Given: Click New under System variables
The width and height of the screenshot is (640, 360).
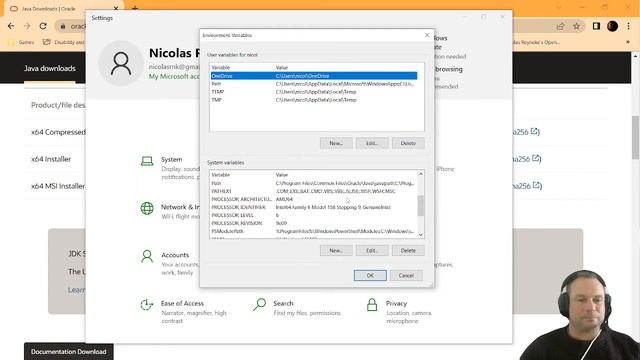Looking at the screenshot, I should point(336,251).
